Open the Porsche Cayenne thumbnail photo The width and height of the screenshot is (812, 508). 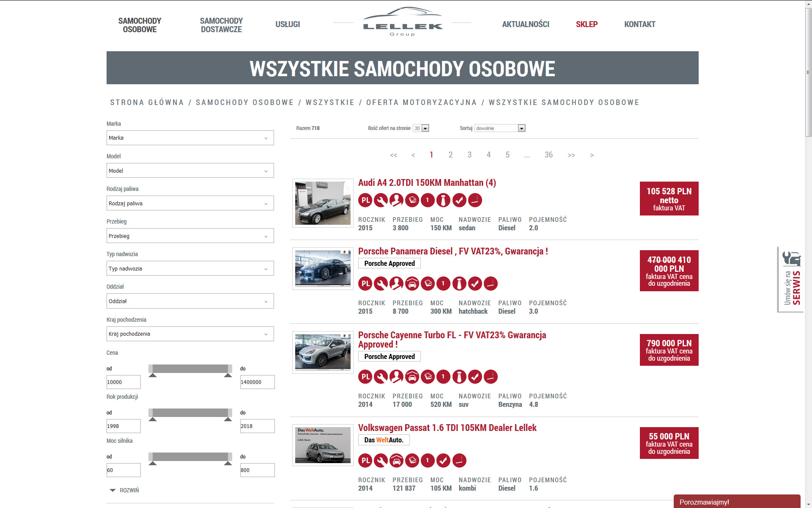[x=323, y=352]
